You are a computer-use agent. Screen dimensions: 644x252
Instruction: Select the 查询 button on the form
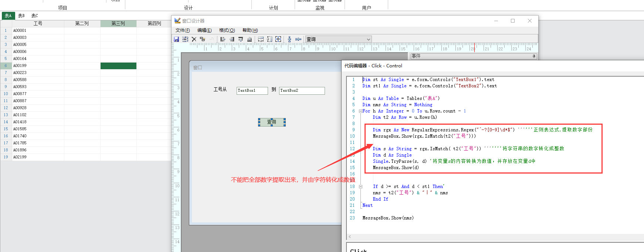272,122
